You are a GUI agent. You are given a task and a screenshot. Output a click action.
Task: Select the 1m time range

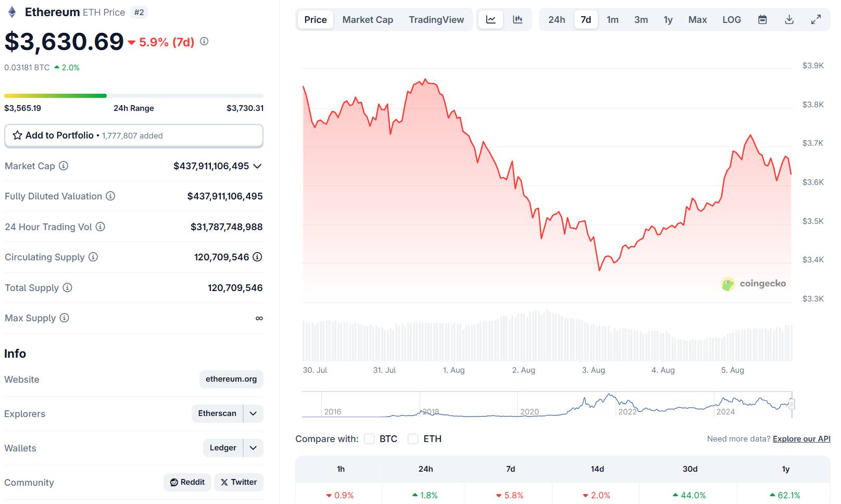point(612,20)
